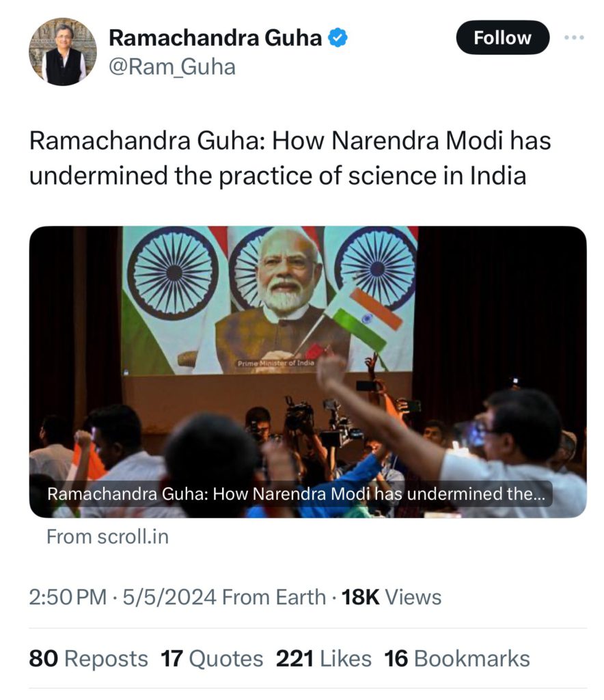Open the scroll.in article preview image
The height and width of the screenshot is (700, 604).
click(307, 342)
